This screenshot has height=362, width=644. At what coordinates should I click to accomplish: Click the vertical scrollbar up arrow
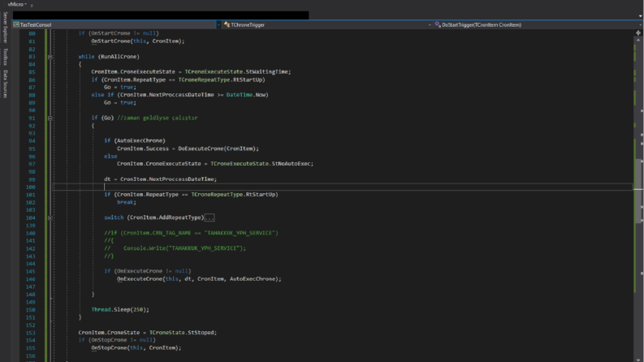coord(638,40)
